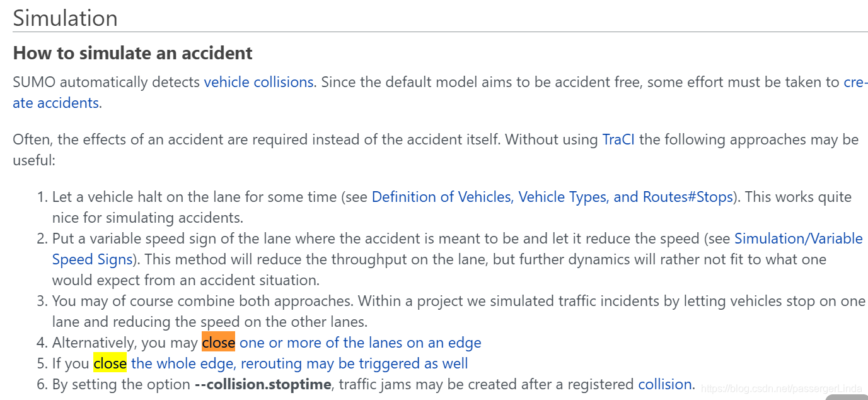868x400 pixels.
Task: Click the bold '--collision.stoptime' option text
Action: 262,384
